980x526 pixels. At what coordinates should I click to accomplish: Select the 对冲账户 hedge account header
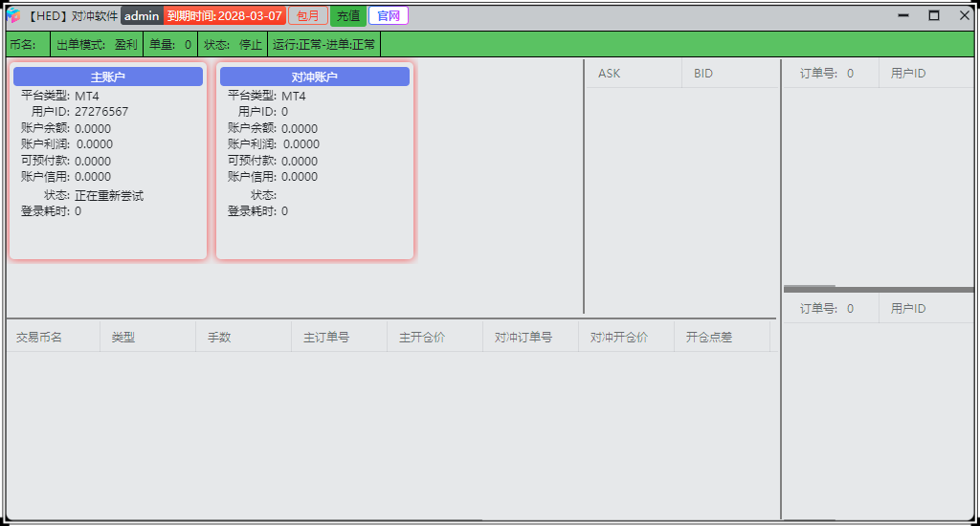point(315,77)
